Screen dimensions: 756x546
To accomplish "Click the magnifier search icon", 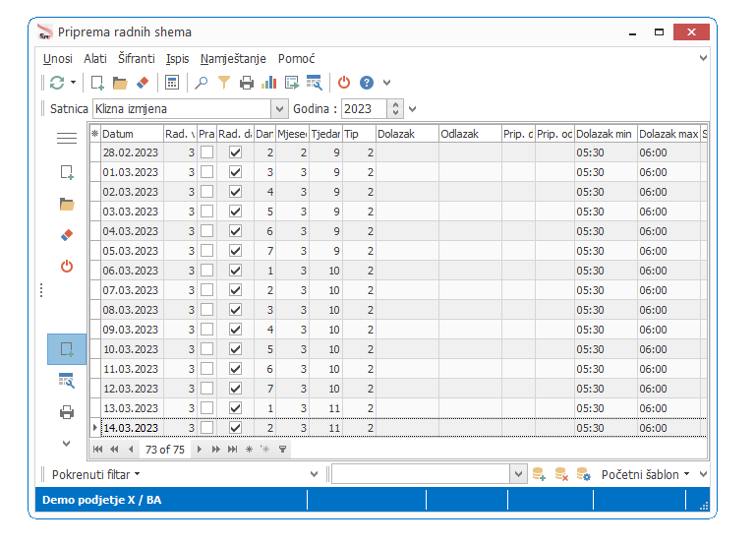I will point(202,83).
